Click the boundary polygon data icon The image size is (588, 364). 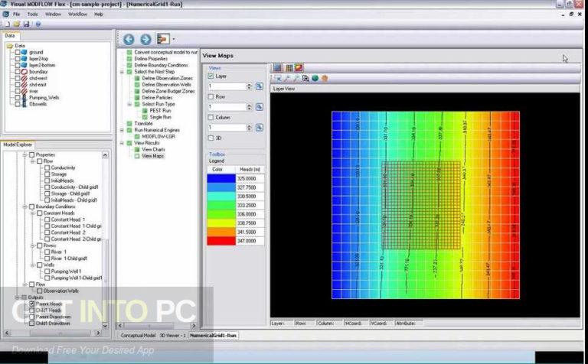(x=24, y=72)
